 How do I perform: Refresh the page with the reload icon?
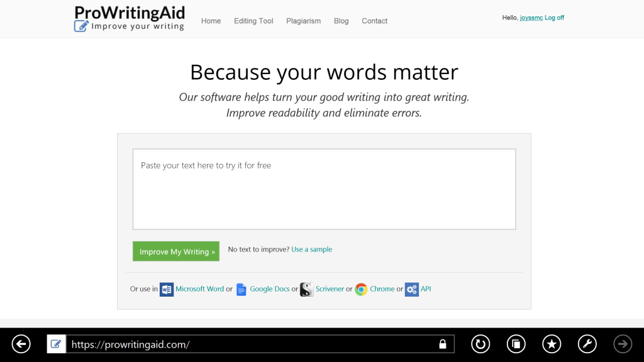[x=480, y=344]
